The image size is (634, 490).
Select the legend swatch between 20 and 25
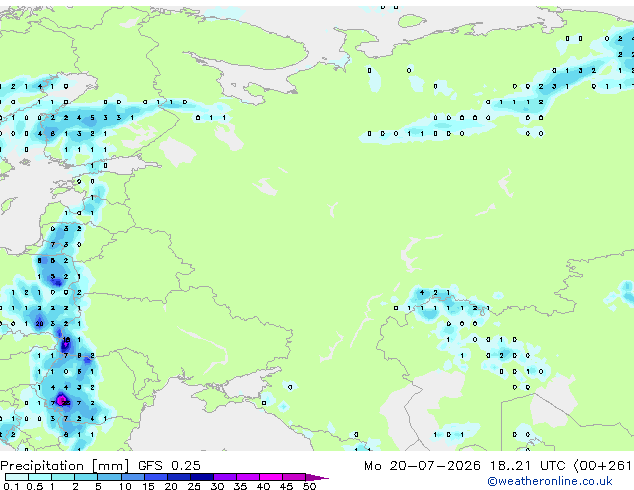179,477
